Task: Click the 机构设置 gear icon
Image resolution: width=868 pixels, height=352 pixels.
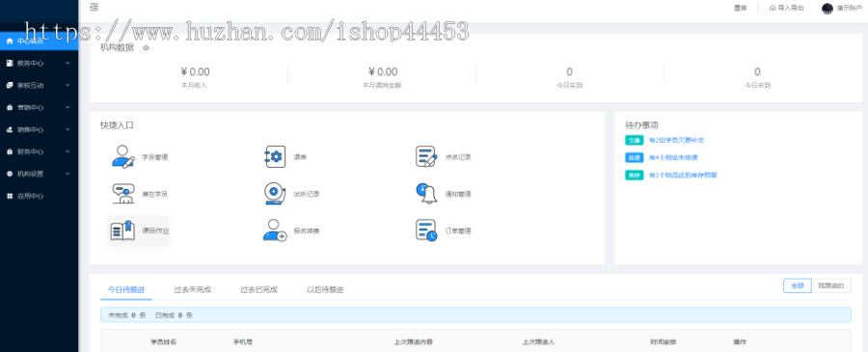Action: click(10, 174)
